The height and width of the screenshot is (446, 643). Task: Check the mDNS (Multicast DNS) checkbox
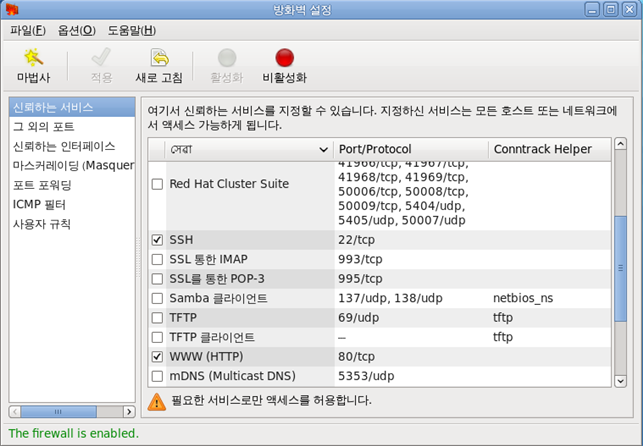point(157,376)
